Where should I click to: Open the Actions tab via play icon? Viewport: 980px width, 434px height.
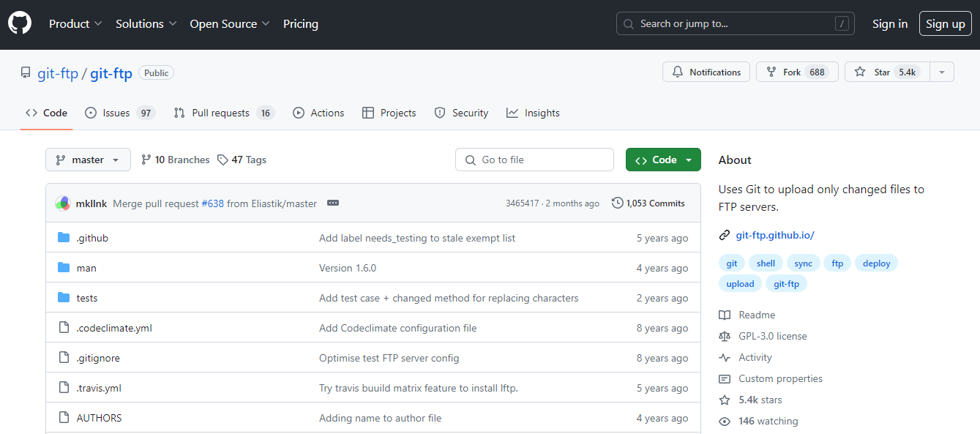click(x=299, y=112)
